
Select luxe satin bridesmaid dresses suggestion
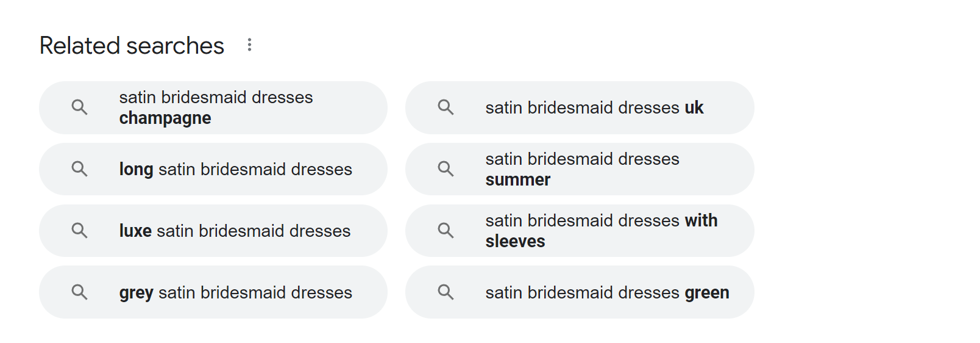click(x=235, y=231)
